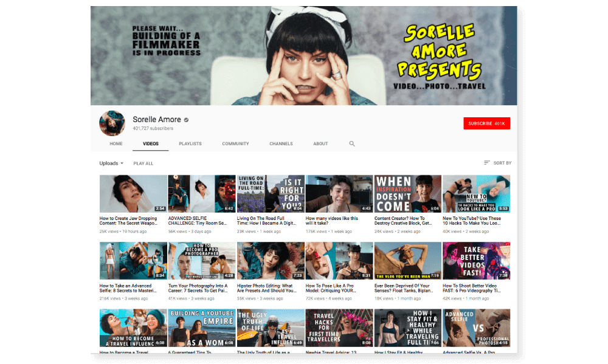Open 'How To Pose Like A Pro Model' thumbnail

pyautogui.click(x=339, y=261)
